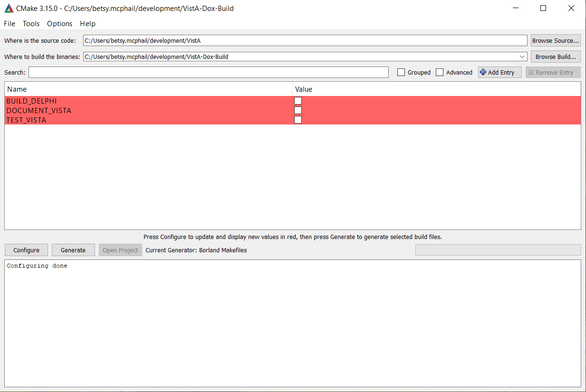
Task: Click Browse Source button
Action: [555, 40]
